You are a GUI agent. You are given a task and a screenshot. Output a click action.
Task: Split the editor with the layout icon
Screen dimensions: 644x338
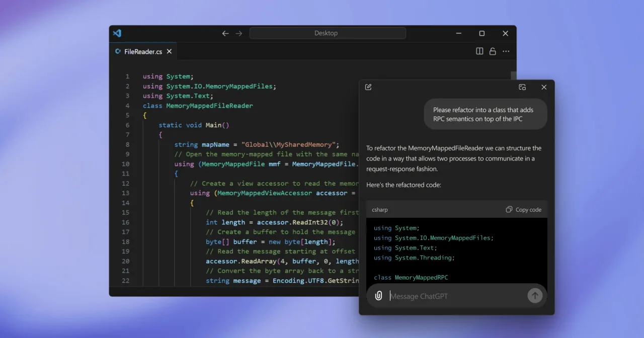479,51
